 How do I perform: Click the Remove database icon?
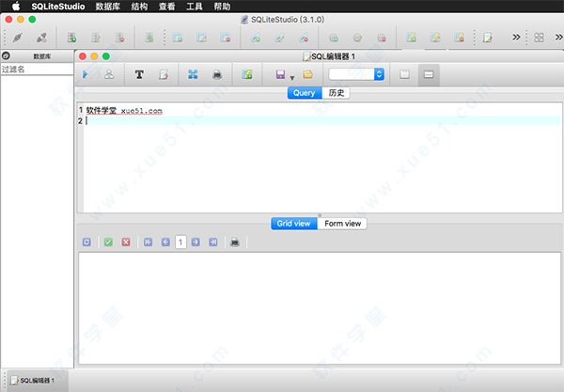click(119, 38)
